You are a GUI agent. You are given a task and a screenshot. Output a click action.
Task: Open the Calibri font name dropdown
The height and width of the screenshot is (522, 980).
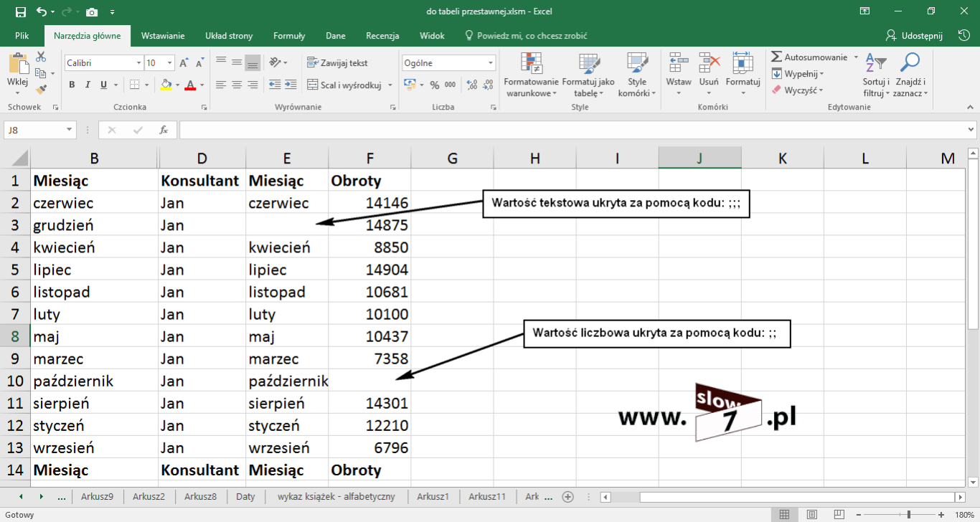138,63
